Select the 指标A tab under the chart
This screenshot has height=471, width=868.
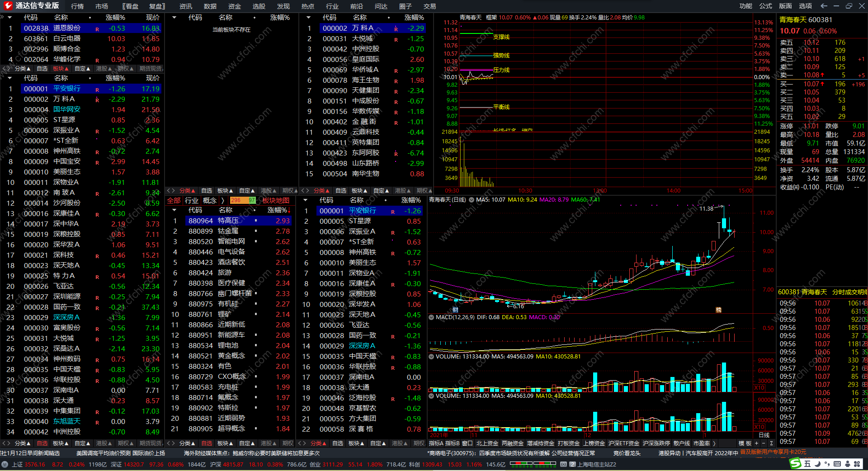436,443
